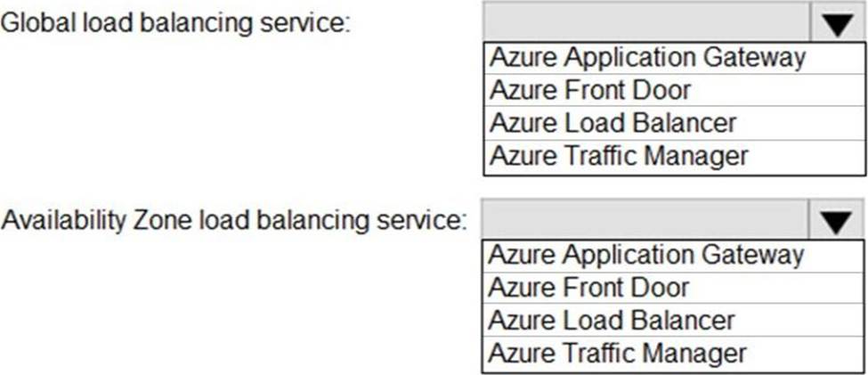This screenshot has width=868, height=375.
Task: Select Azure Front Door for Global service
Action: [x=674, y=90]
